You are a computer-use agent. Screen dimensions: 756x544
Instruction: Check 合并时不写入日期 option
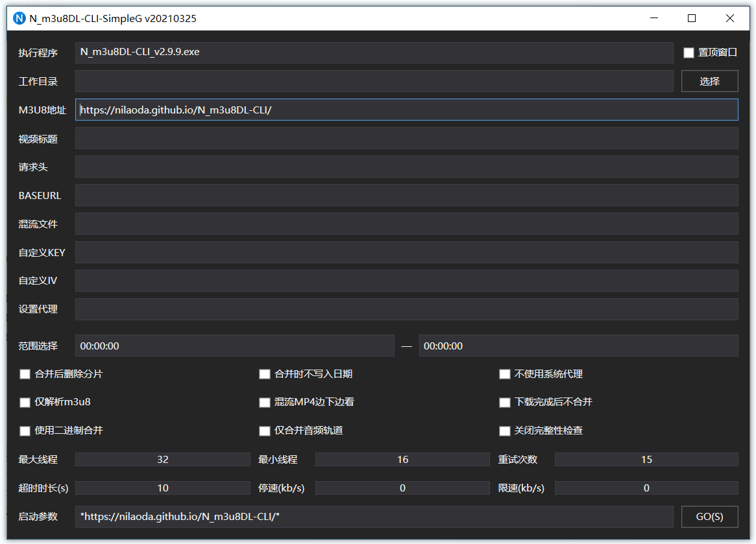pyautogui.click(x=264, y=374)
